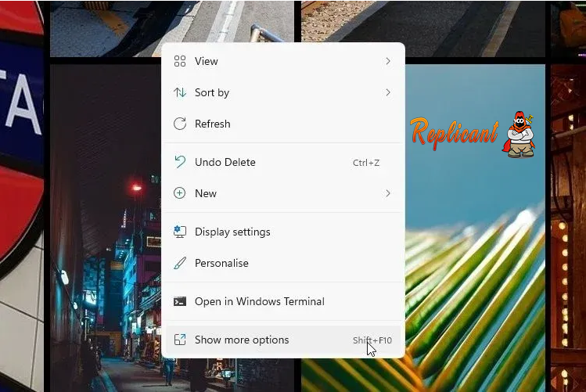Select Undo Delete in the menu
The width and height of the screenshot is (586, 392).
[283, 162]
